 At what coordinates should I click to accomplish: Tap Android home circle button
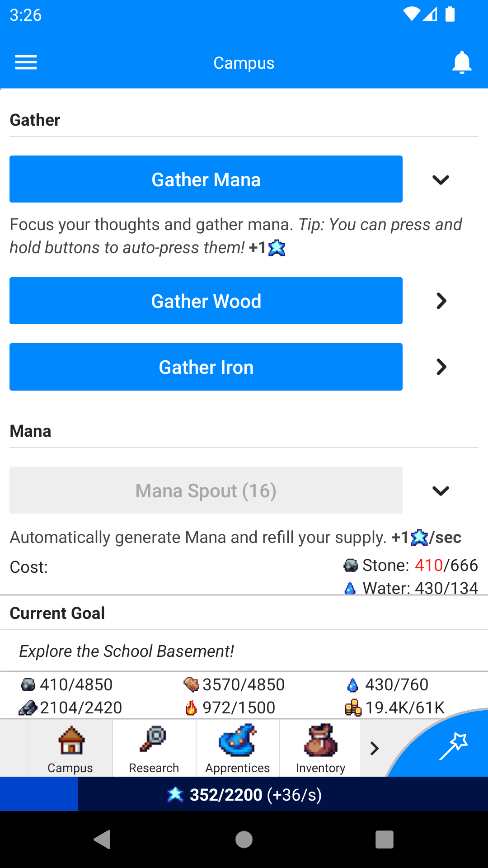(x=244, y=840)
